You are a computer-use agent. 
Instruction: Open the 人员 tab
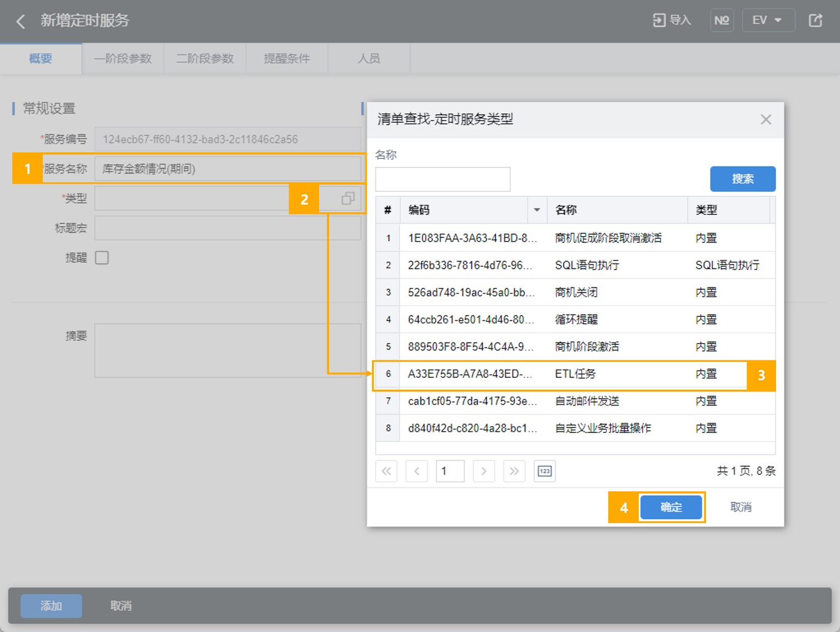pos(369,58)
